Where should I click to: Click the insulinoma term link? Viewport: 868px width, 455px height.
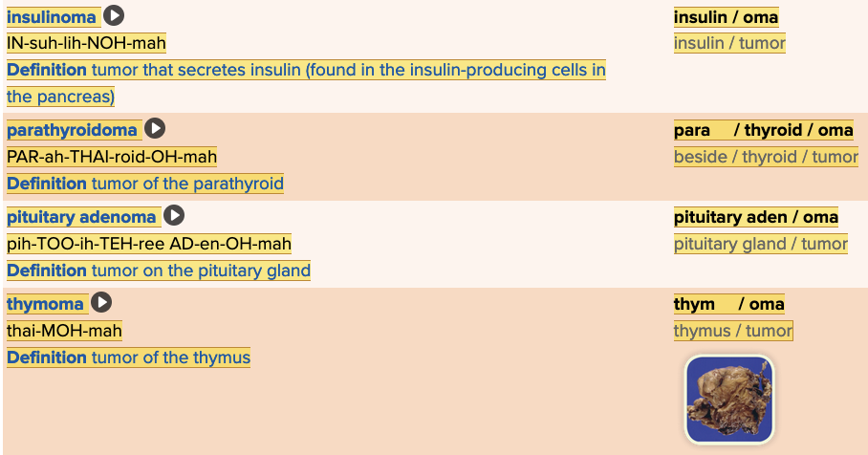tap(52, 17)
